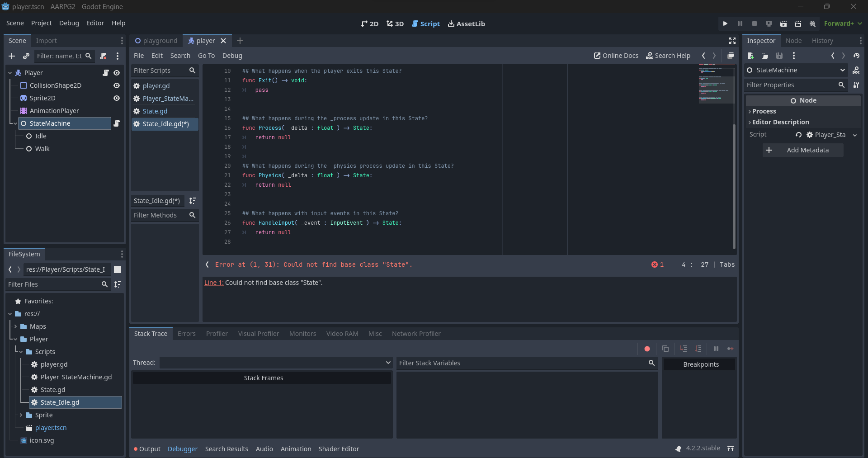The height and width of the screenshot is (458, 868).
Task: Toggle visibility of CollisionShape2D
Action: coord(117,85)
